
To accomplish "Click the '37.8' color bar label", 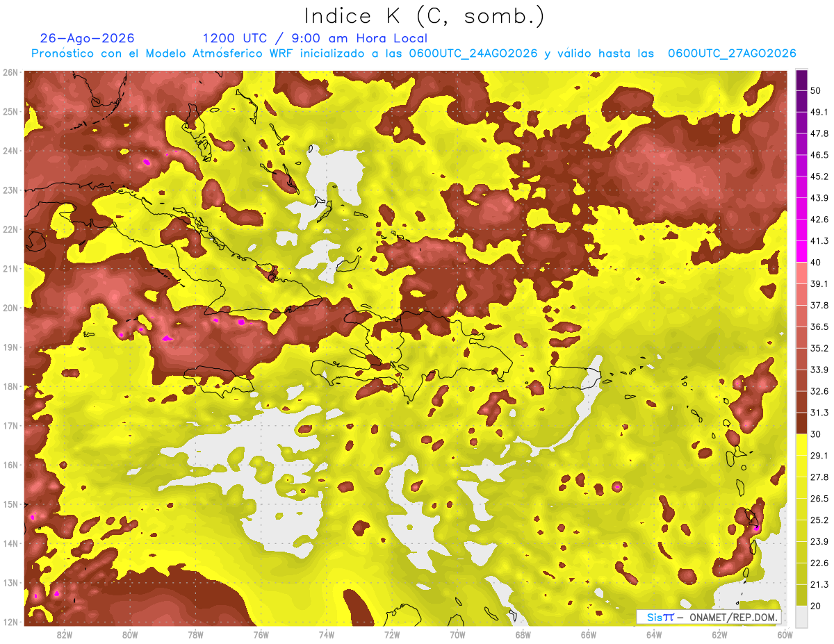I will point(819,305).
